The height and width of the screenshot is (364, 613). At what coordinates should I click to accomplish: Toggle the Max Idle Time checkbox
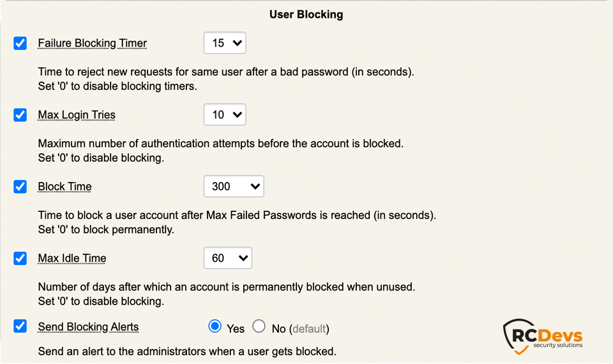click(x=20, y=258)
